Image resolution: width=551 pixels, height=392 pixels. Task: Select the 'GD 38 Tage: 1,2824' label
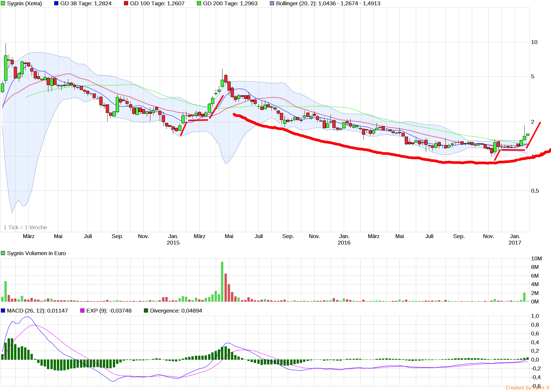[x=86, y=4]
